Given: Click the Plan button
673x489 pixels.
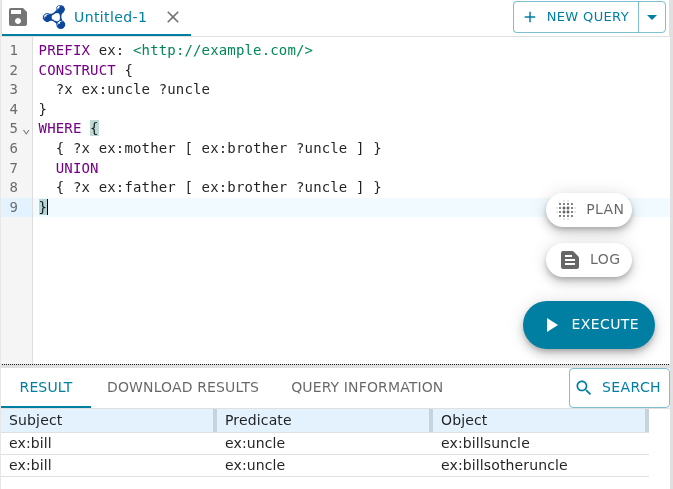Looking at the screenshot, I should [588, 210].
